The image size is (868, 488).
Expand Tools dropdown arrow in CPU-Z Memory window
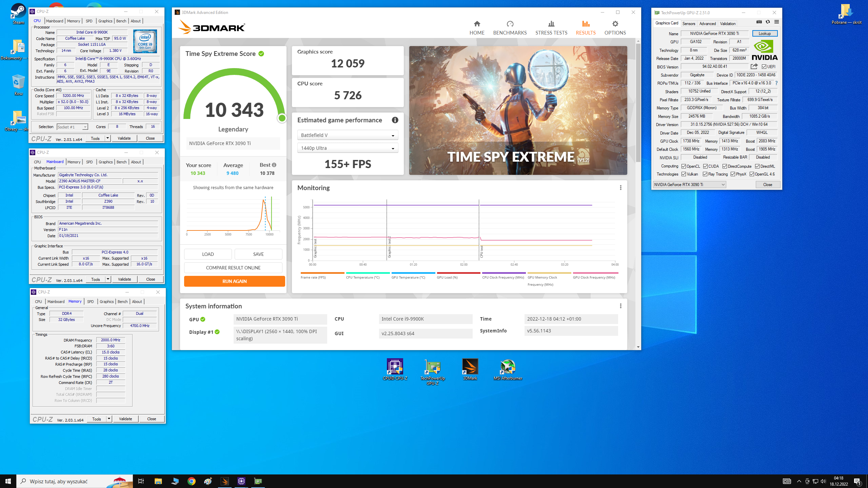pos(109,419)
